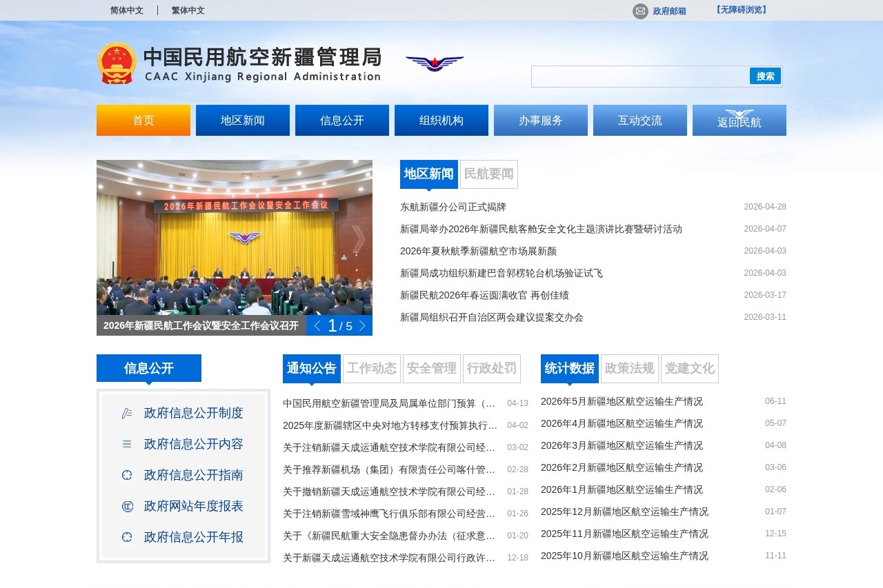The width and height of the screenshot is (883, 588).
Task: Open 政府信息公开指南 link
Action: pos(194,475)
